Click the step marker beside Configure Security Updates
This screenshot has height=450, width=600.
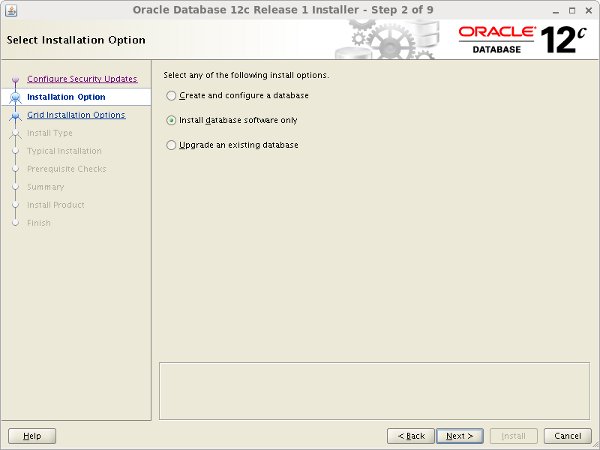coord(15,80)
